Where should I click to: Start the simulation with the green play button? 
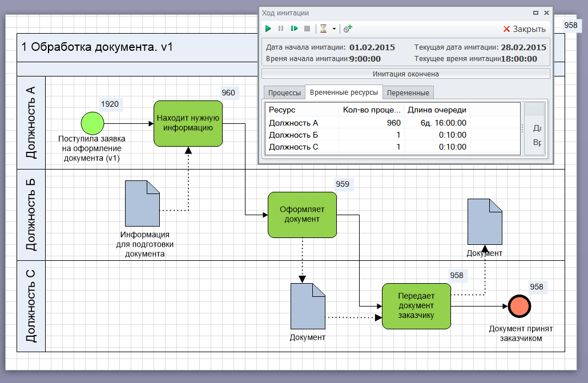point(268,29)
